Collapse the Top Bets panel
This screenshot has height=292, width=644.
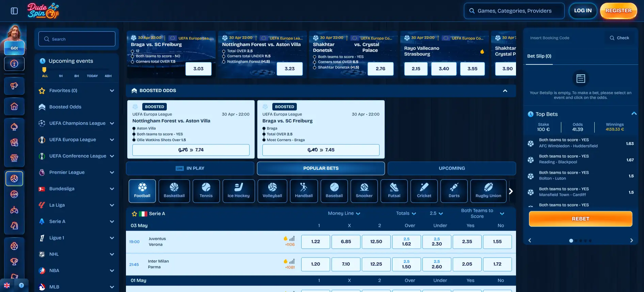pyautogui.click(x=634, y=114)
